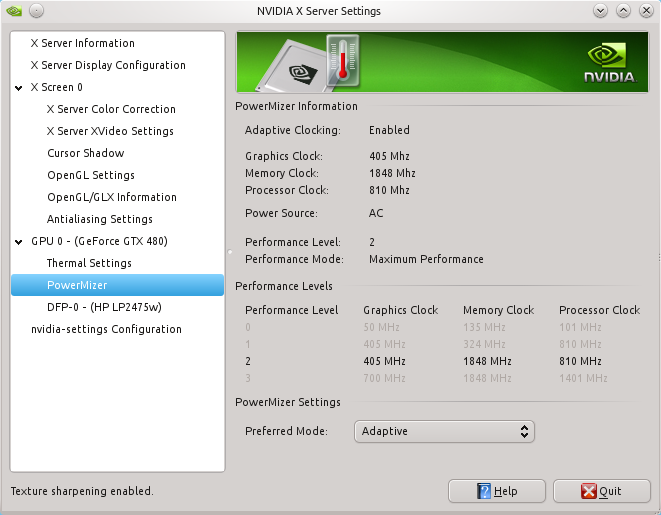Viewport: 661px width, 515px height.
Task: Open OpenGL Settings page
Action: (x=91, y=175)
